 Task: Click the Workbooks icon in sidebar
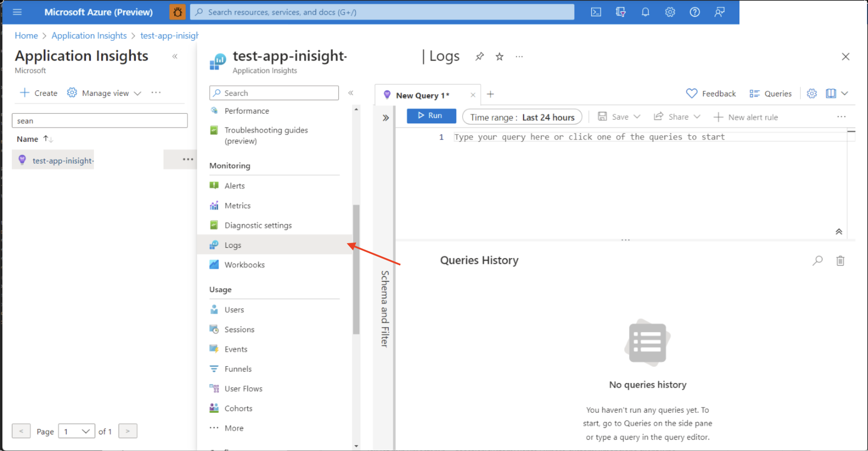point(215,265)
